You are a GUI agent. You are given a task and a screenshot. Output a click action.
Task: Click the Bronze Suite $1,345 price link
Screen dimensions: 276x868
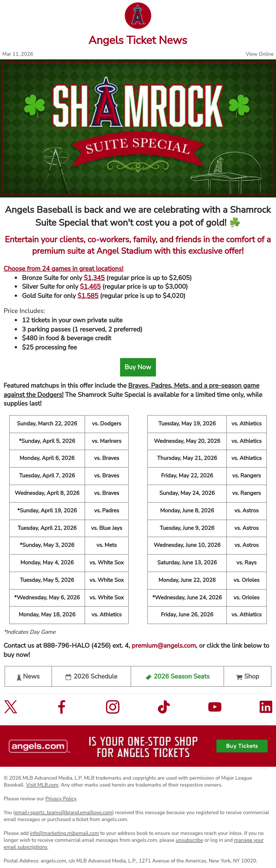point(94,278)
